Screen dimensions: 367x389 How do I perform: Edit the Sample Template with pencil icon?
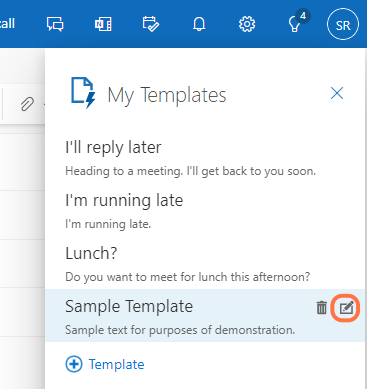346,308
